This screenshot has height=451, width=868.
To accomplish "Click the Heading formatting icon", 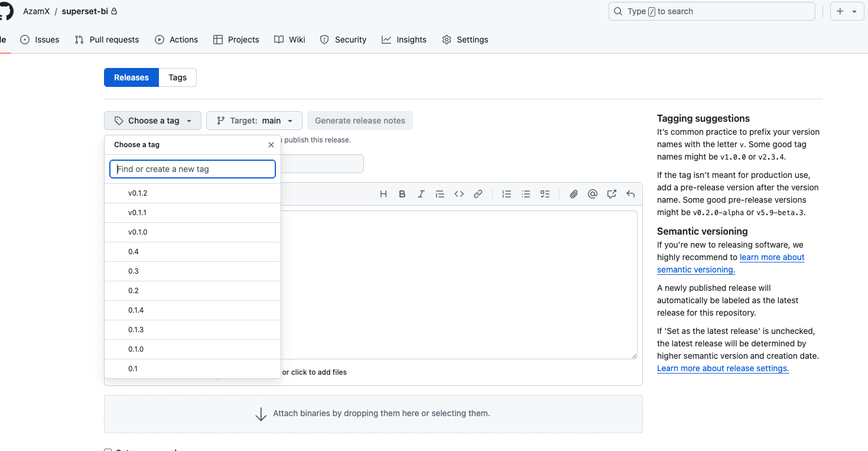I will coord(383,194).
